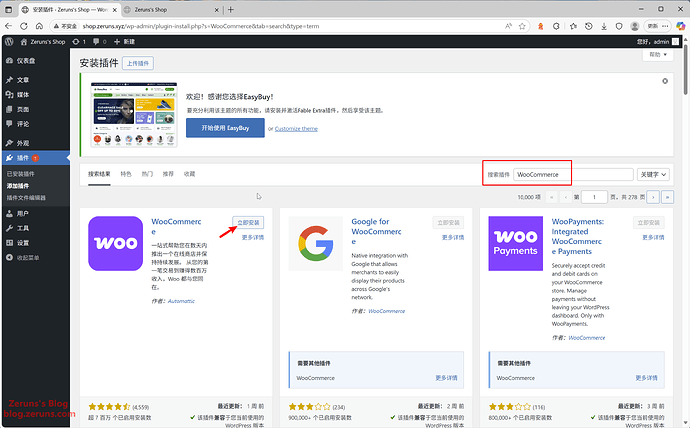Dismiss the EasyBuy welcome notice
The width and height of the screenshot is (690, 428).
[x=665, y=81]
